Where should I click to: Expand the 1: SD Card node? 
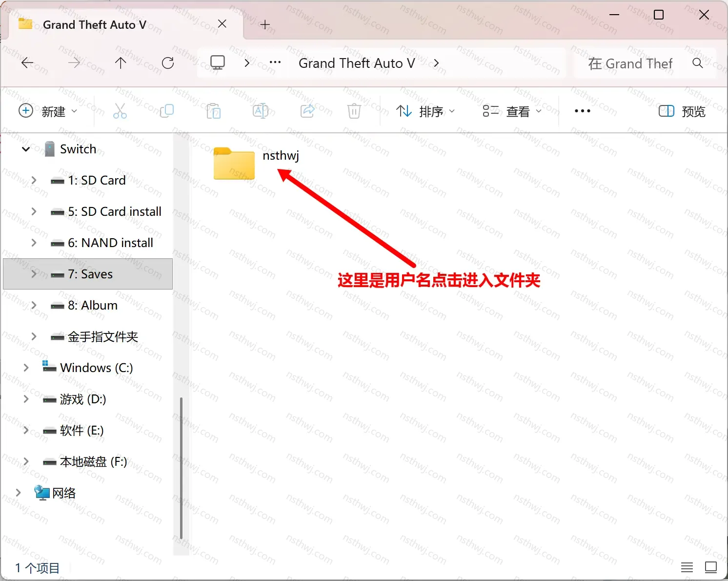[34, 180]
